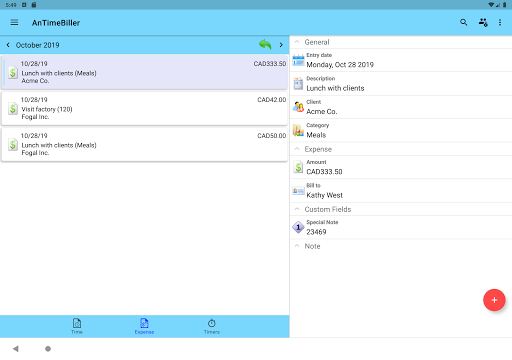Go to previous month from October 2019
The image size is (512, 360).
8,45
